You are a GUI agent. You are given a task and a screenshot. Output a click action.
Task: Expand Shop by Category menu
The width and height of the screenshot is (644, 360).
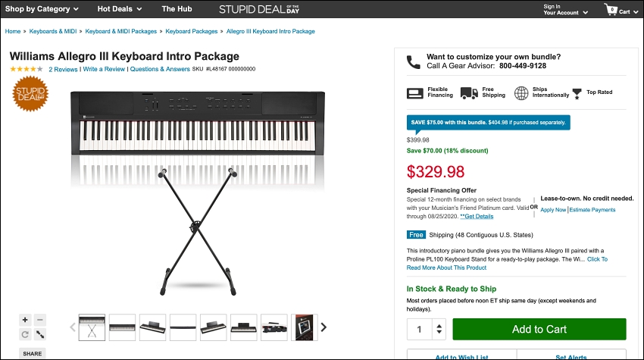[42, 8]
